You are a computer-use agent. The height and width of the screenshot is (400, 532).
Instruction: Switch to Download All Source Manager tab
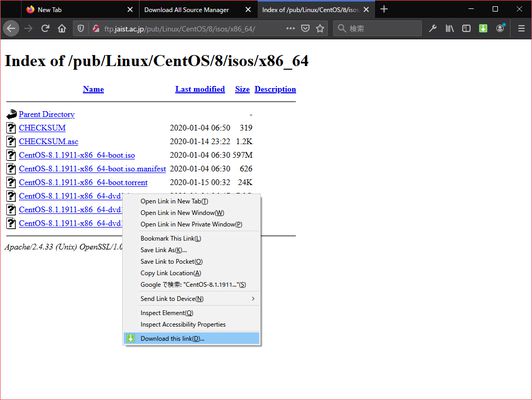click(x=198, y=10)
